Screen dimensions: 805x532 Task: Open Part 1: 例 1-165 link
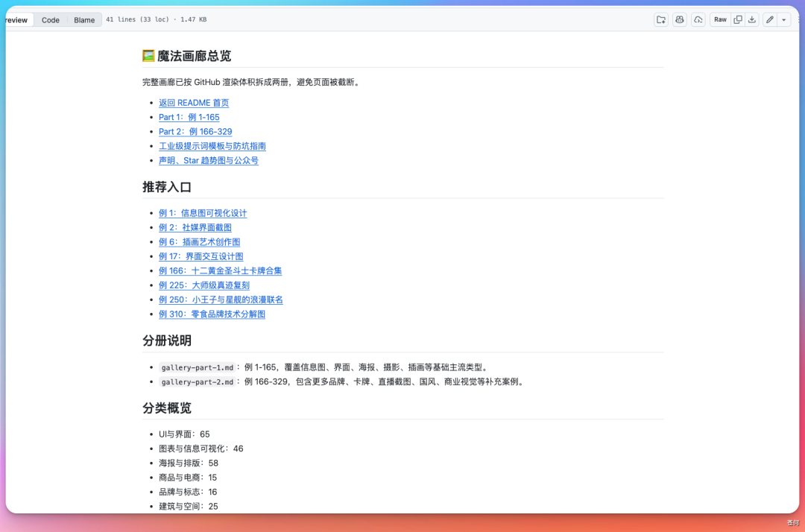tap(189, 117)
